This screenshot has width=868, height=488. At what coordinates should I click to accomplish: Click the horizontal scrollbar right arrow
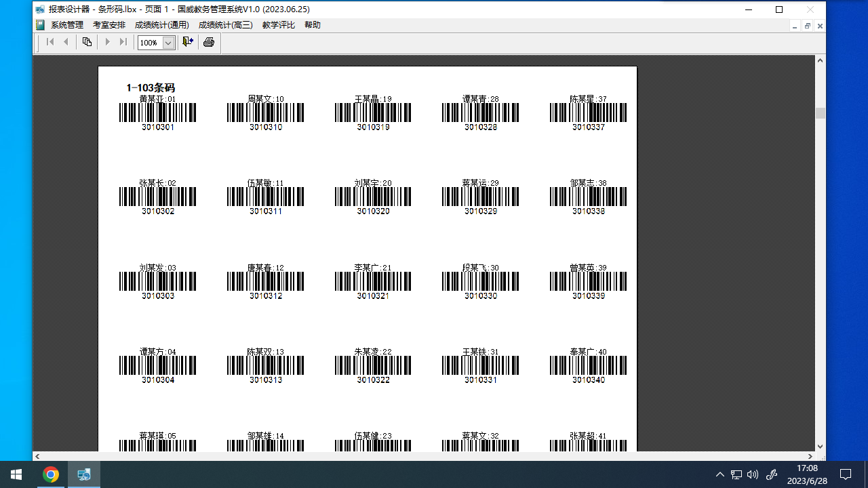809,457
